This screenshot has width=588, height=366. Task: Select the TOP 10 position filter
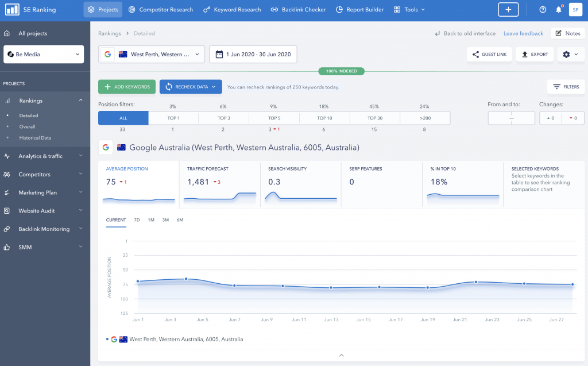click(324, 118)
